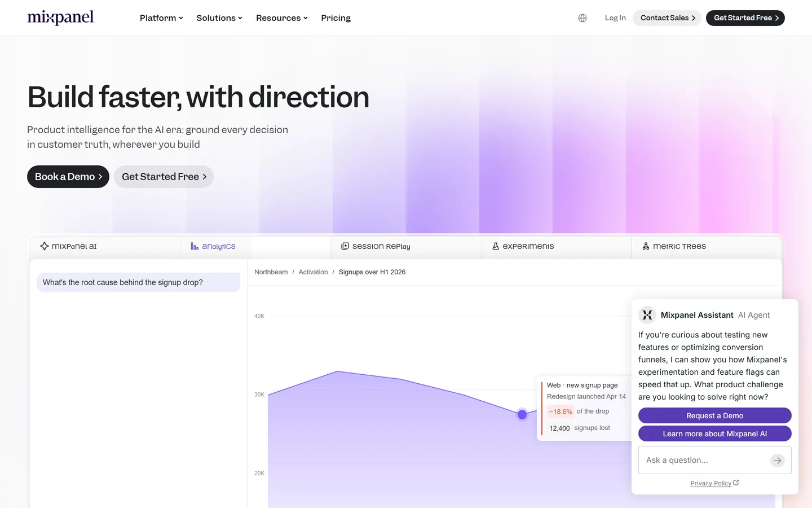Switch to the Mixpanel AI tab
This screenshot has width=812, height=508.
(105, 247)
